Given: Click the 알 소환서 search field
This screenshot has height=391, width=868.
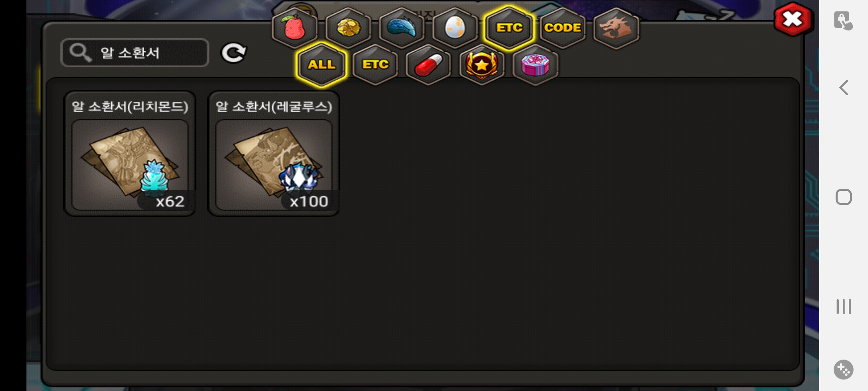Looking at the screenshot, I should tap(135, 53).
